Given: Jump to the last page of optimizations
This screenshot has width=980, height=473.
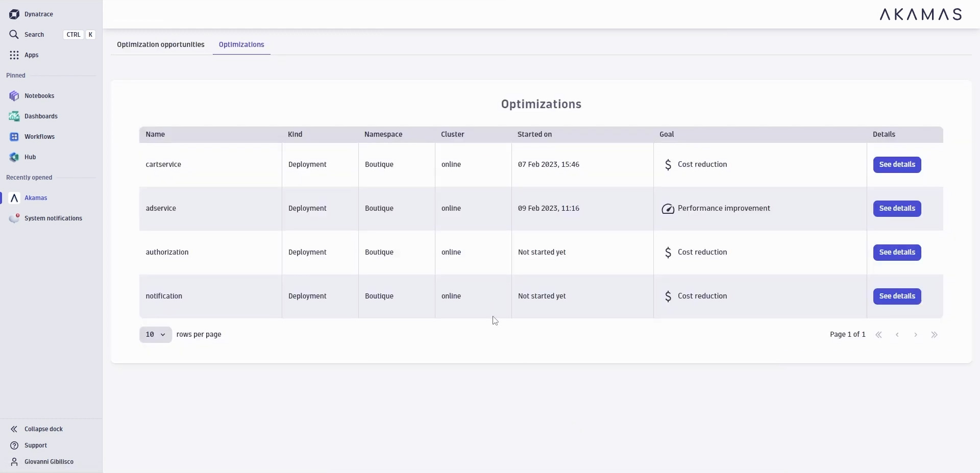Looking at the screenshot, I should click(x=934, y=334).
